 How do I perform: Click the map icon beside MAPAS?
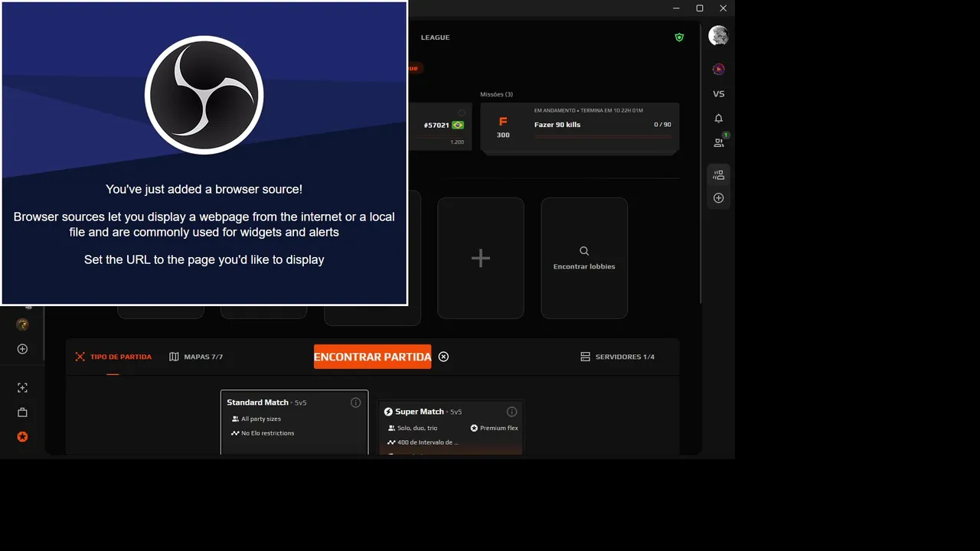174,357
